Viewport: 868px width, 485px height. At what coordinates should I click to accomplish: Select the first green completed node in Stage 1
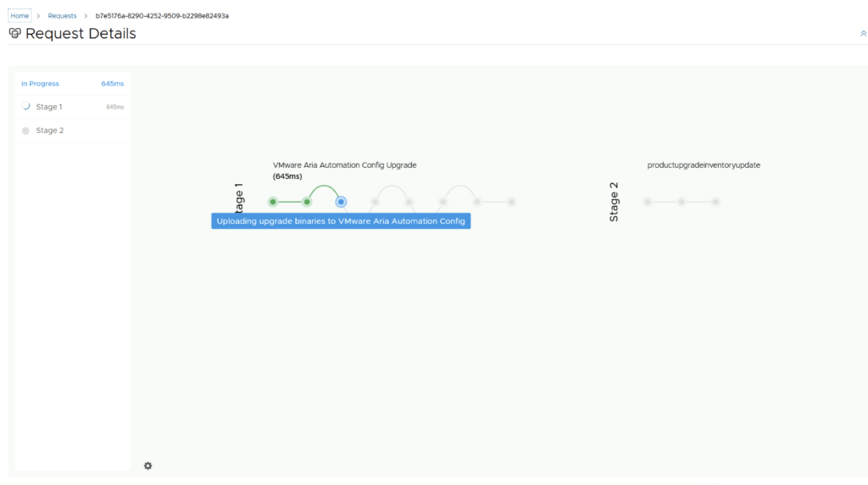(x=273, y=202)
